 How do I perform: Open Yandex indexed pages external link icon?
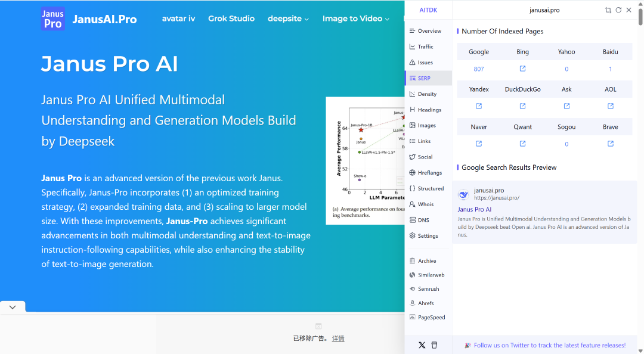pos(479,106)
